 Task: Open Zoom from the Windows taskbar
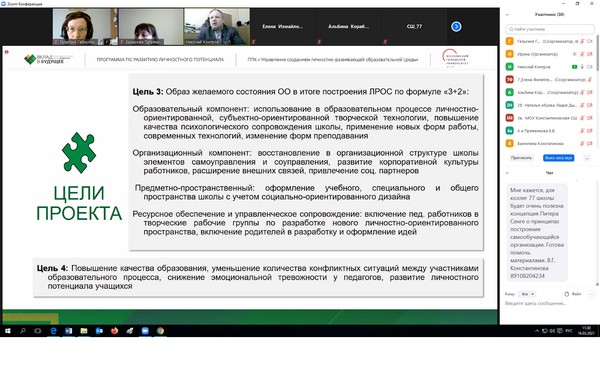[x=145, y=331]
